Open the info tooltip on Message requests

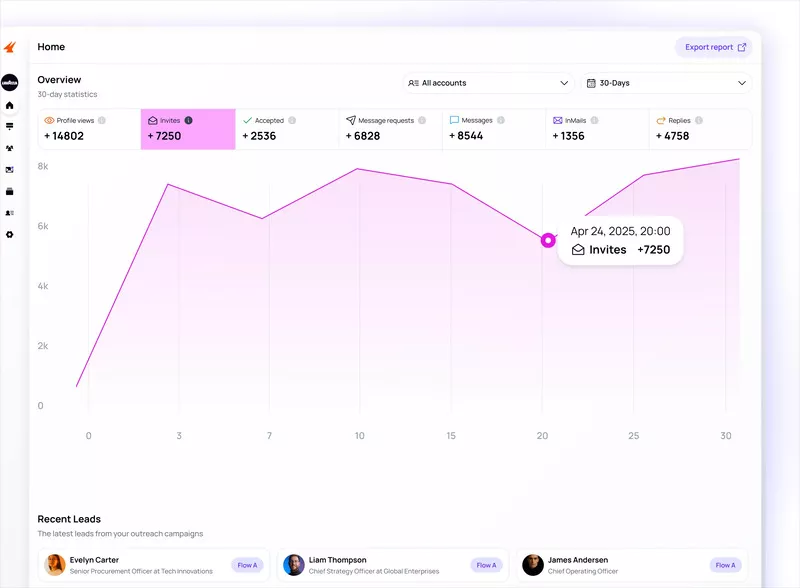pos(424,120)
